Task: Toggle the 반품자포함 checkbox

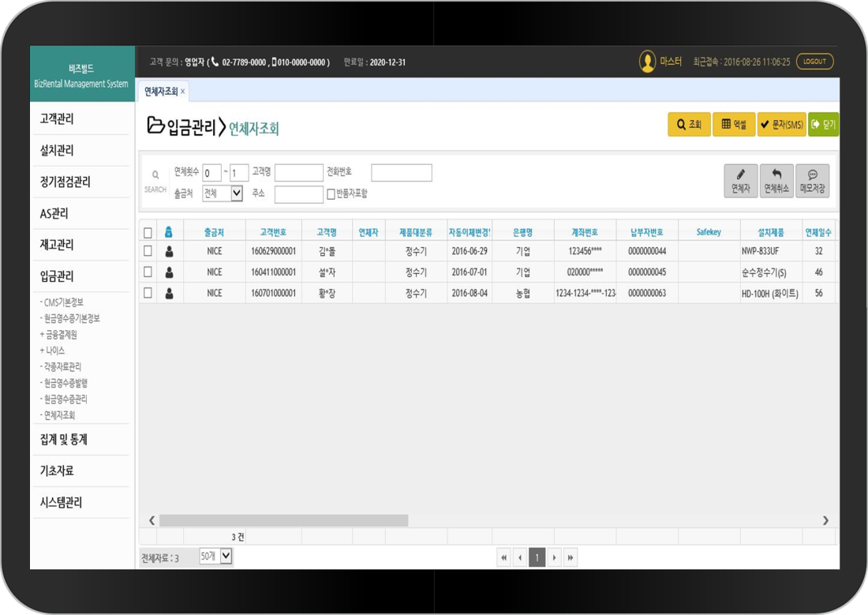Action: pyautogui.click(x=331, y=194)
